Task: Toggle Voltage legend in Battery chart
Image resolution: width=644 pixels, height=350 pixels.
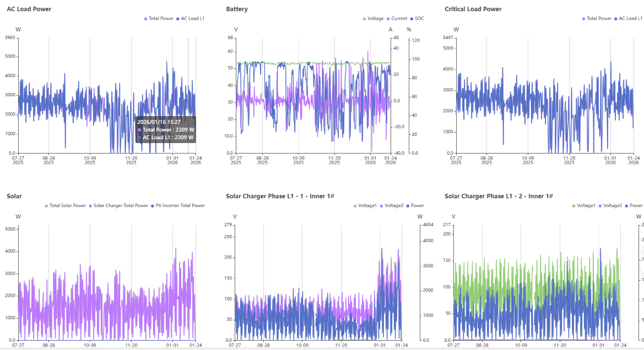Action: pos(373,19)
